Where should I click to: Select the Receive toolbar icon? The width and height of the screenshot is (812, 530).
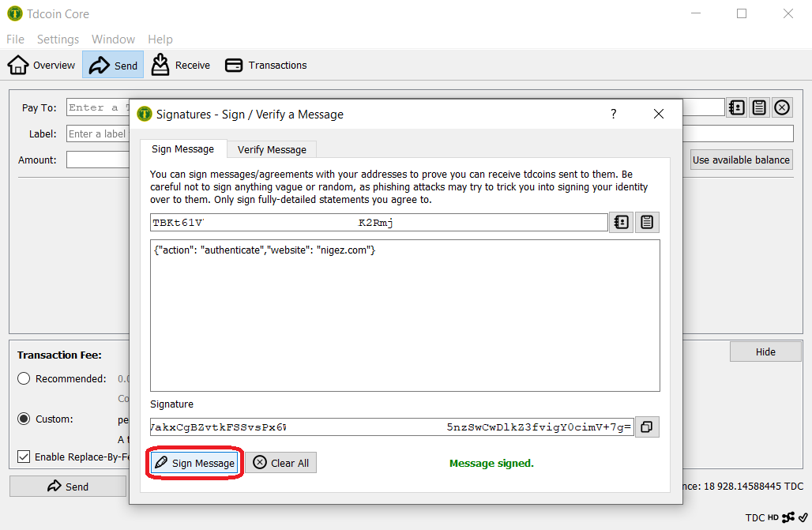point(181,66)
